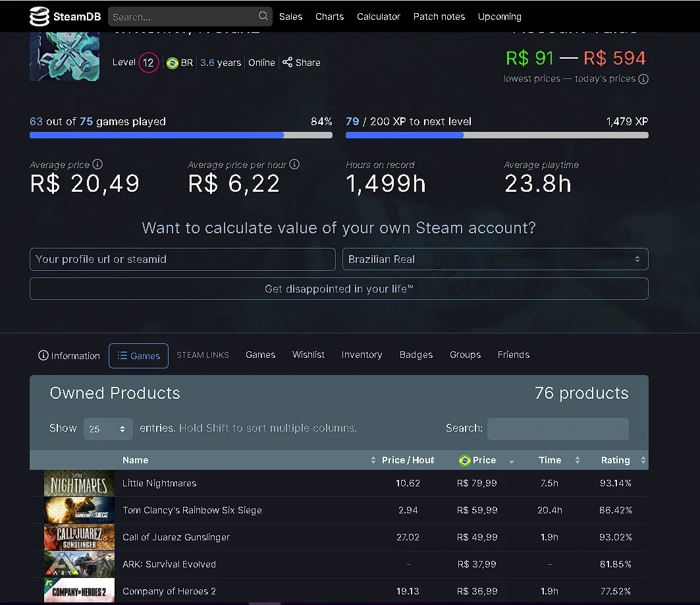
Task: Click the level 12 badge circle
Action: click(x=148, y=63)
